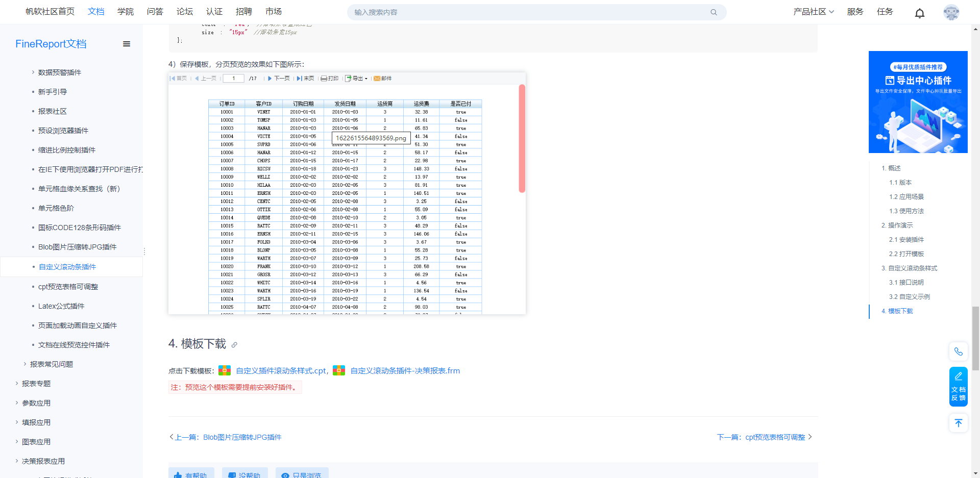This screenshot has height=478, width=980.
Task: Click the phone contact icon
Action: pos(959,351)
